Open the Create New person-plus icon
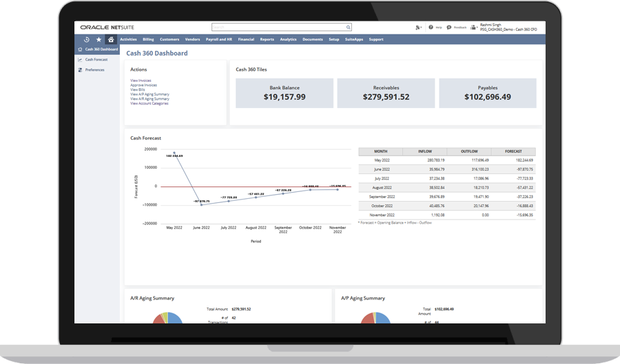The image size is (620, 364). click(418, 28)
